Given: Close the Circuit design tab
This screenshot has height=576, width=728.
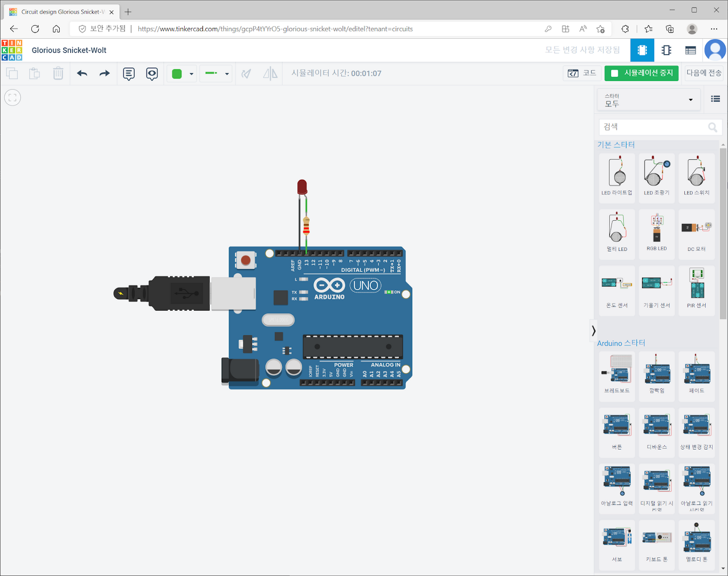Looking at the screenshot, I should pos(111,11).
